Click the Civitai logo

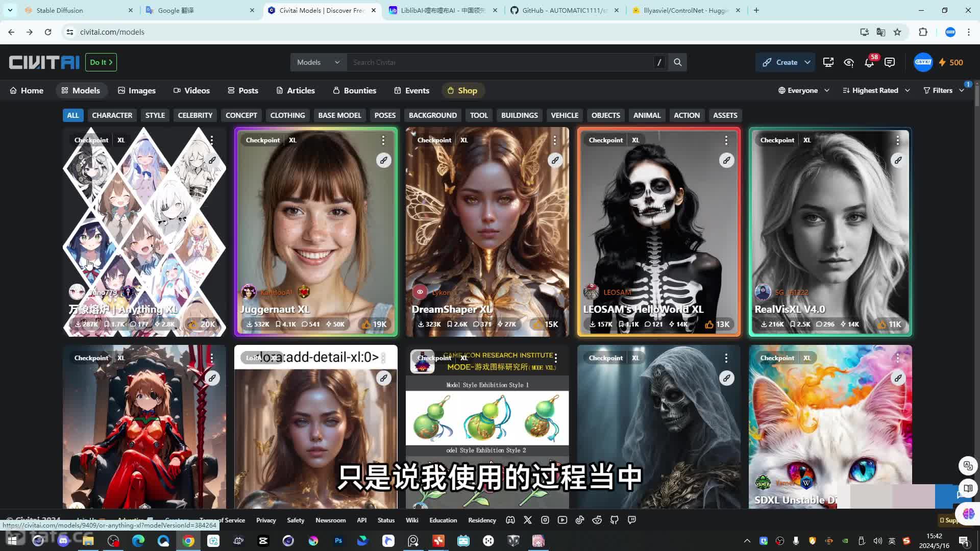44,62
